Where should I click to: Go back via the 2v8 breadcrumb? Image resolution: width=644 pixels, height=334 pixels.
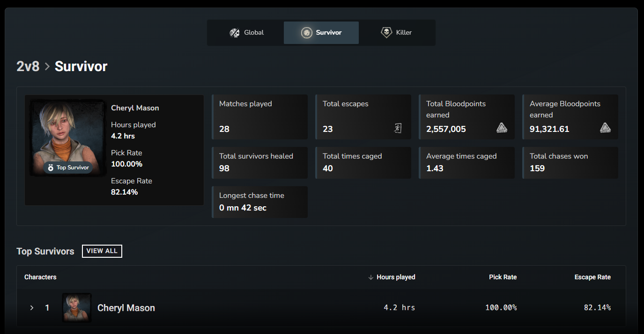(x=28, y=66)
